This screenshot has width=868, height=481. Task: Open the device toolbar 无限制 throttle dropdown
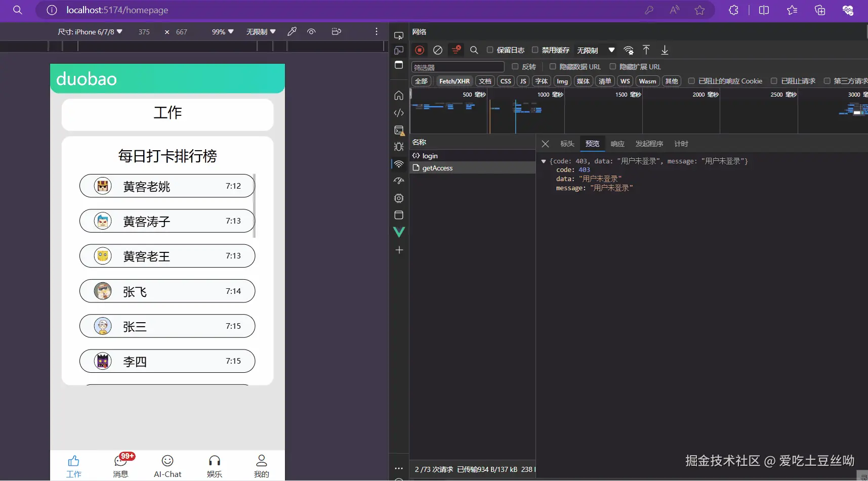(261, 32)
